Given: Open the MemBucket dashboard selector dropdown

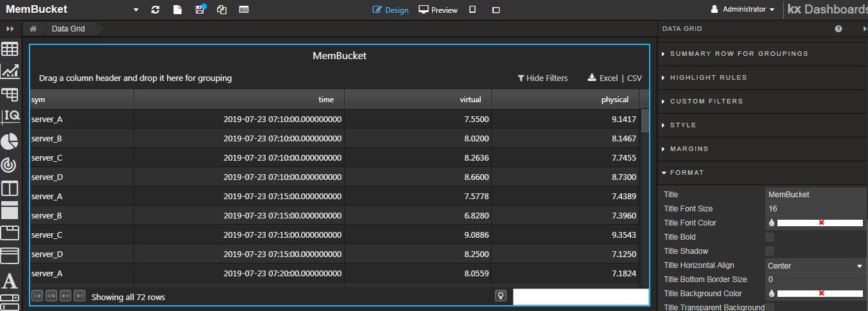Looking at the screenshot, I should (x=135, y=10).
